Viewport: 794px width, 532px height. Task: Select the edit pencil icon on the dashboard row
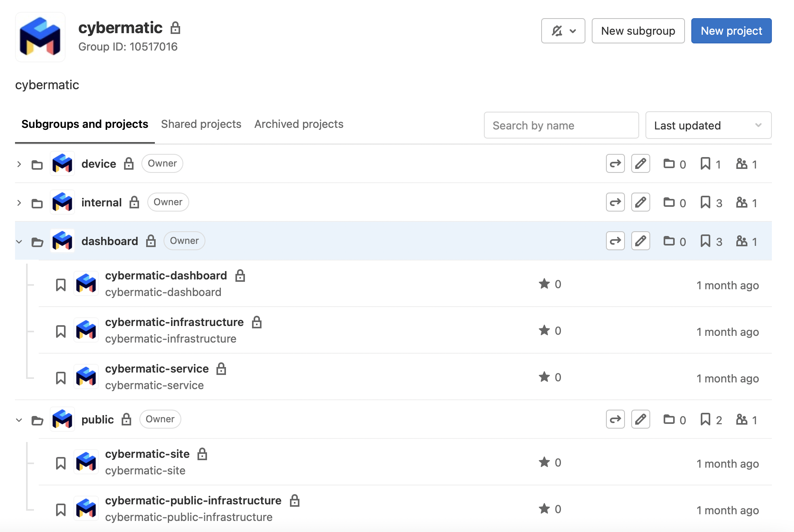pyautogui.click(x=641, y=241)
